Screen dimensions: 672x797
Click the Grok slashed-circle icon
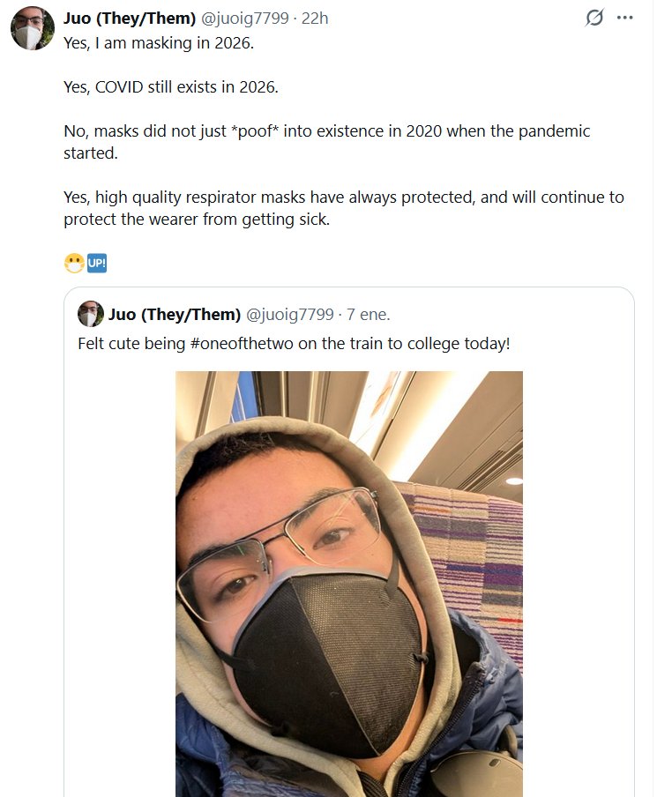tap(594, 18)
